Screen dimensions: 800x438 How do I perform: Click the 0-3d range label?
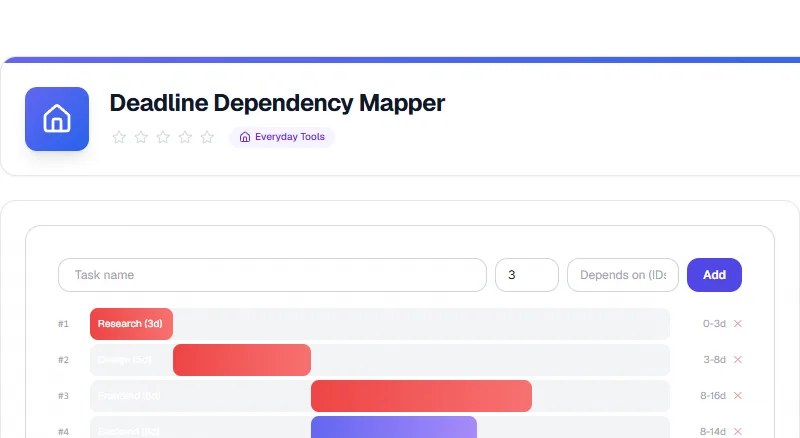(714, 324)
